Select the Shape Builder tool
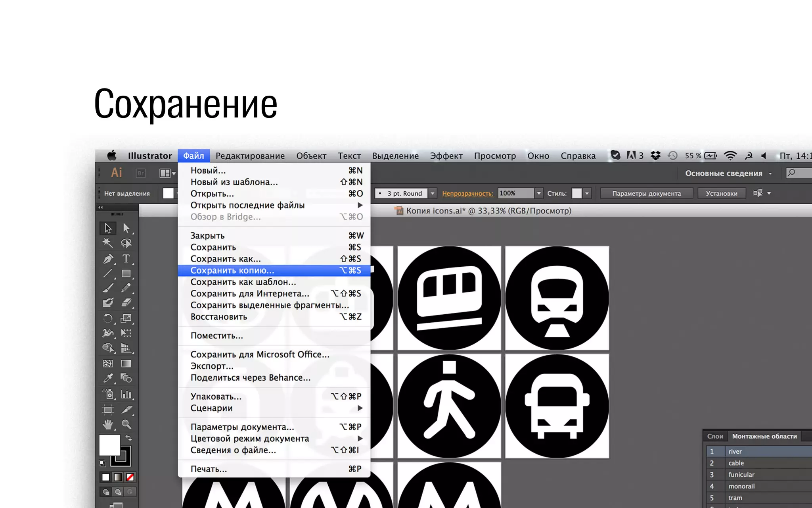Viewport: 812px width, 508px height. pos(108,348)
